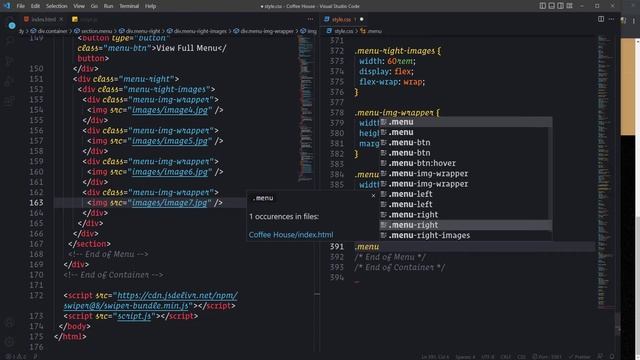Image resolution: width=640 pixels, height=360 pixels.
Task: Click Spaces indentation status item
Action: tap(465, 356)
